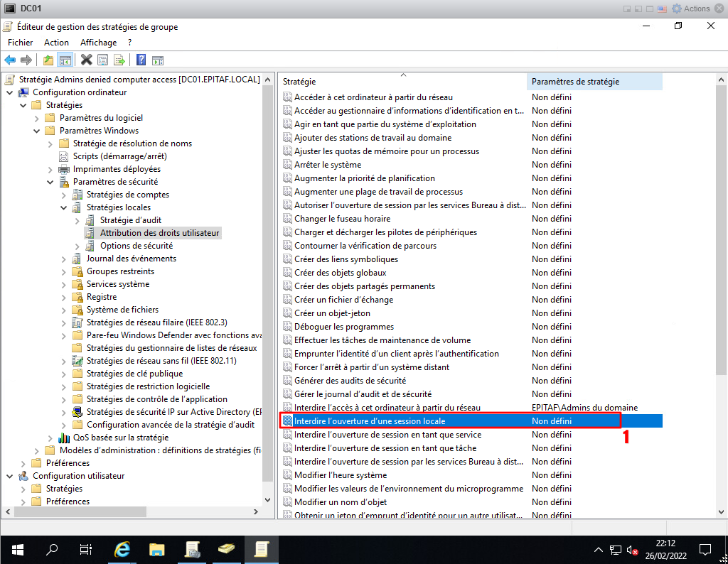This screenshot has height=564, width=728.
Task: Expand the Stratégies de comptes node
Action: [64, 195]
